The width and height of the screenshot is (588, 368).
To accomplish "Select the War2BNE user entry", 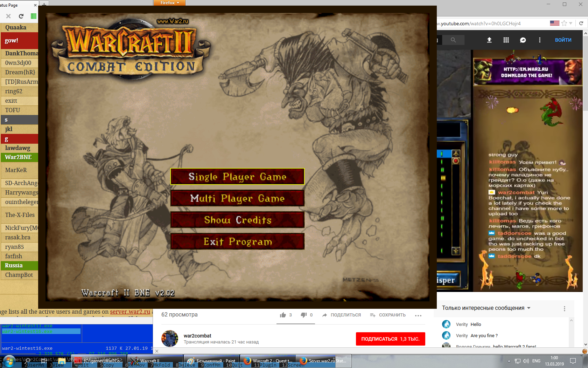I will pyautogui.click(x=19, y=157).
